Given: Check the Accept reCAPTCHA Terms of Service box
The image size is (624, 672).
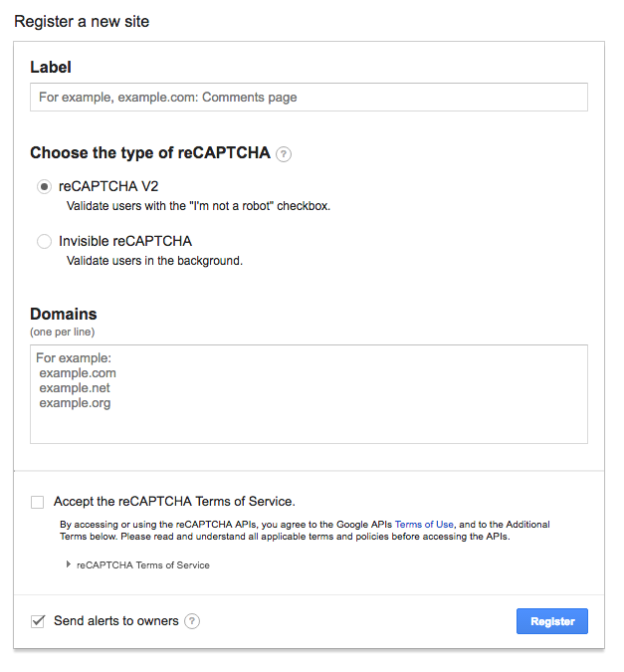Looking at the screenshot, I should click(37, 502).
